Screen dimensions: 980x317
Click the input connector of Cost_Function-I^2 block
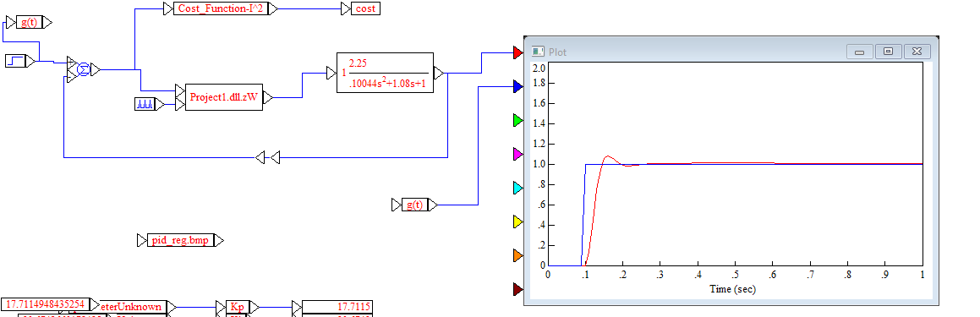click(x=167, y=8)
